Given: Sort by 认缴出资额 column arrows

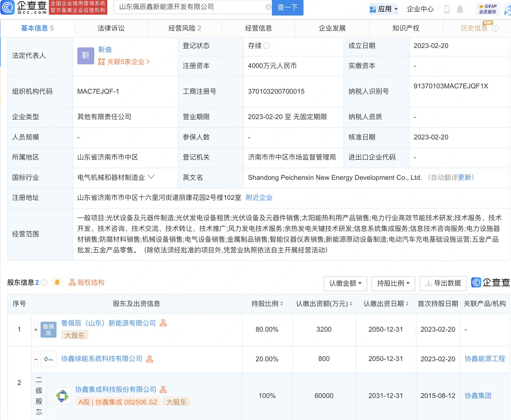Looking at the screenshot, I should [351, 304].
